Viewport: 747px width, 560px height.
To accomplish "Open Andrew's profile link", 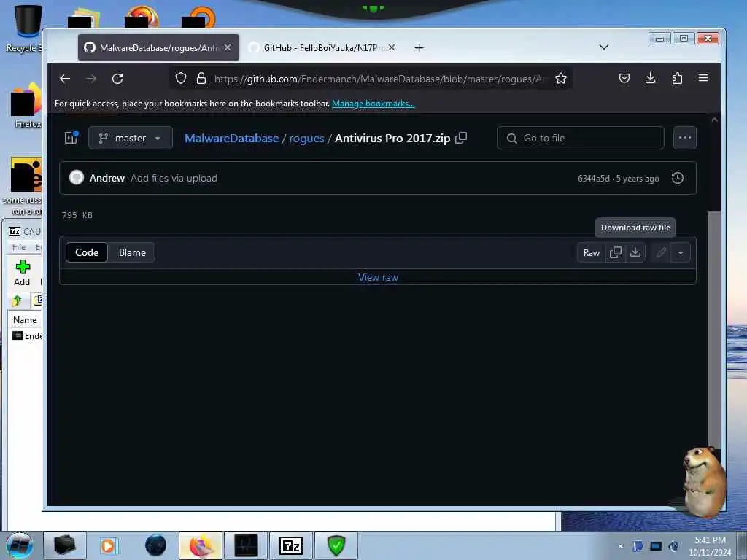I will click(x=107, y=178).
